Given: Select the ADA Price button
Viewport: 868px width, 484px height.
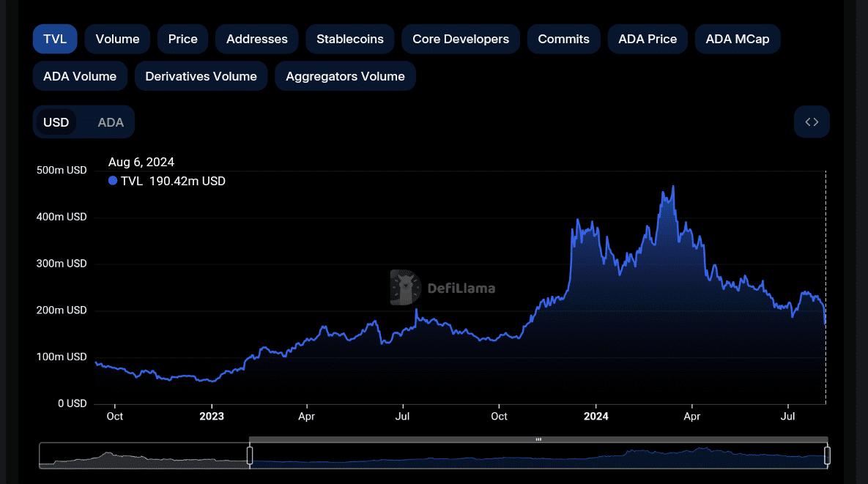Looking at the screenshot, I should click(x=648, y=39).
